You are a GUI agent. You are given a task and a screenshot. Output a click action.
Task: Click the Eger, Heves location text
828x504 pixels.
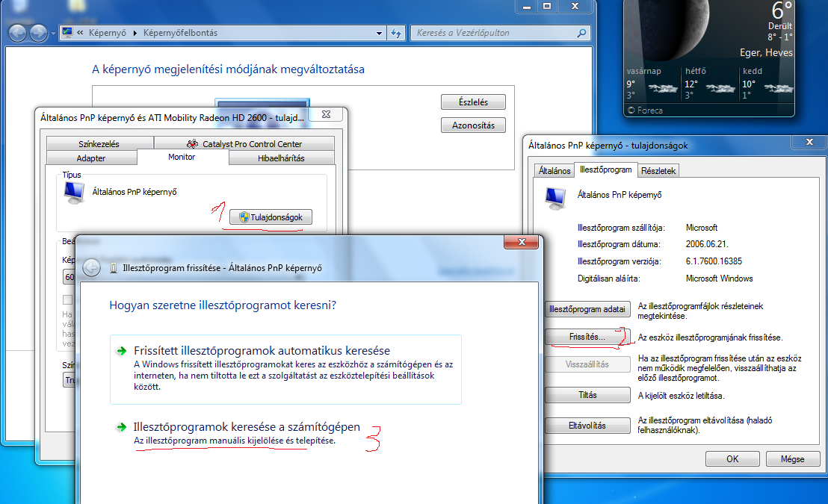(766, 52)
